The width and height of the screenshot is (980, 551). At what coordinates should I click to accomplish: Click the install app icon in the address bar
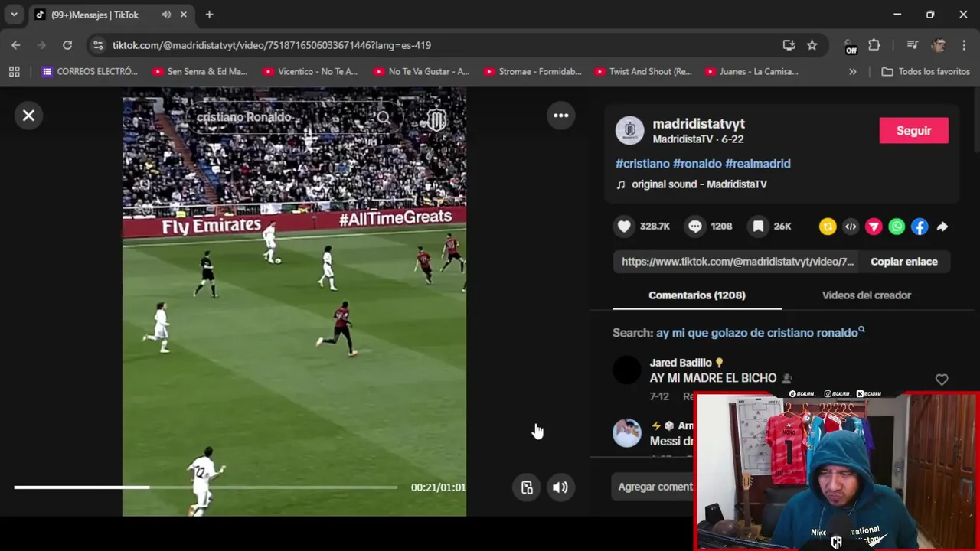(x=789, y=45)
